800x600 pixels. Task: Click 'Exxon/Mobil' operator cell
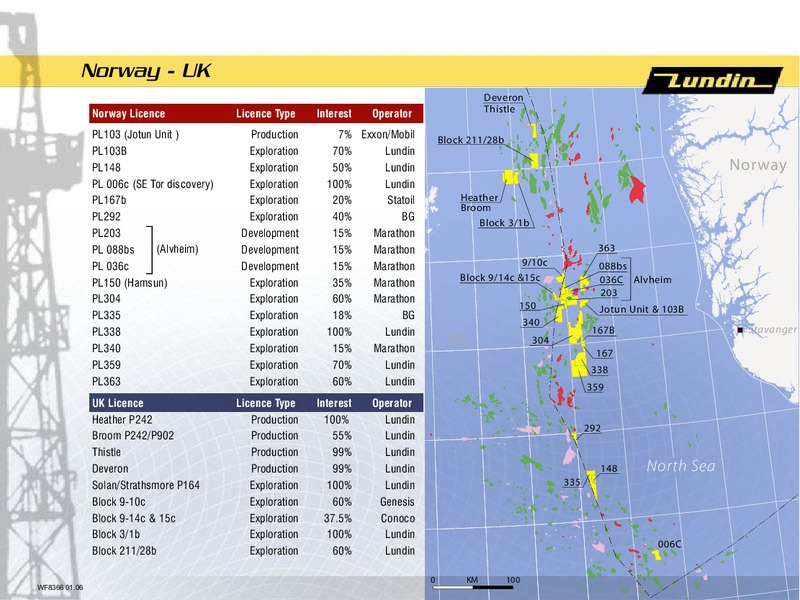click(x=388, y=135)
